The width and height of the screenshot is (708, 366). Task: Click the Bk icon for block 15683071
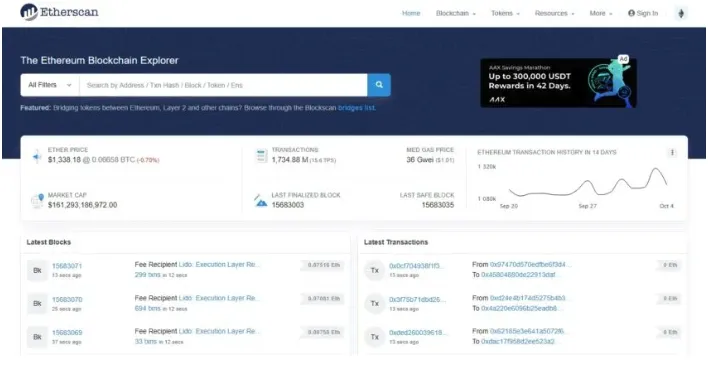click(x=37, y=270)
